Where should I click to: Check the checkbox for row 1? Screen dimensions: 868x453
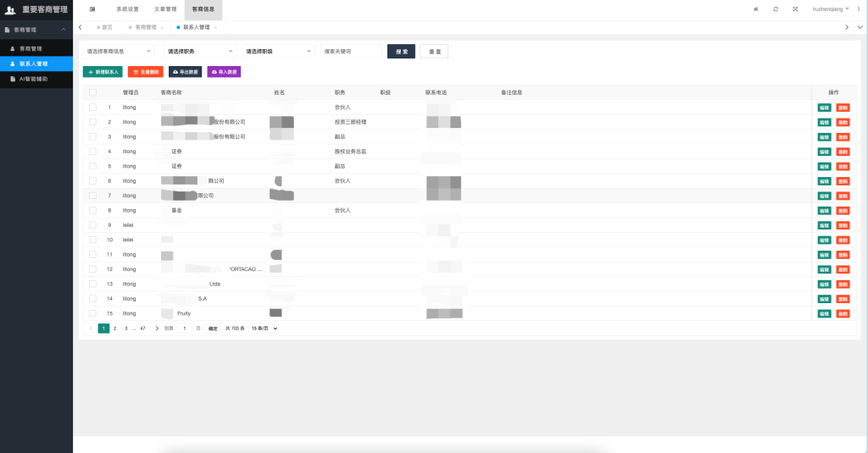92,108
